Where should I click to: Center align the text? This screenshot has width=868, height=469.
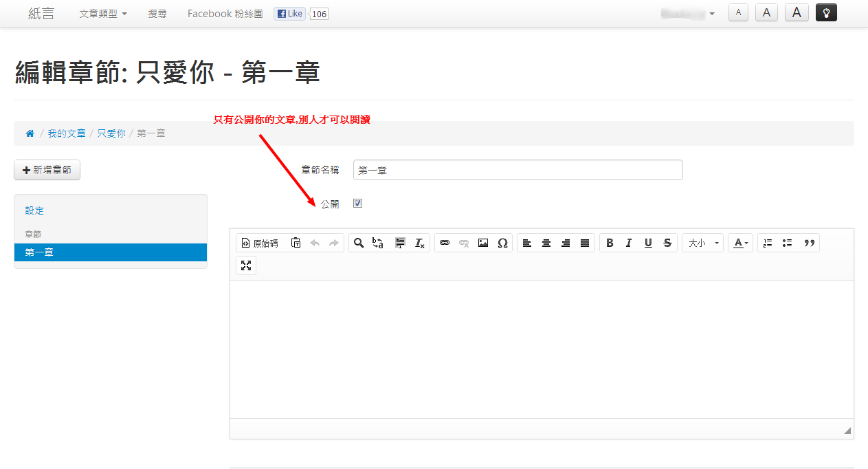coord(546,243)
